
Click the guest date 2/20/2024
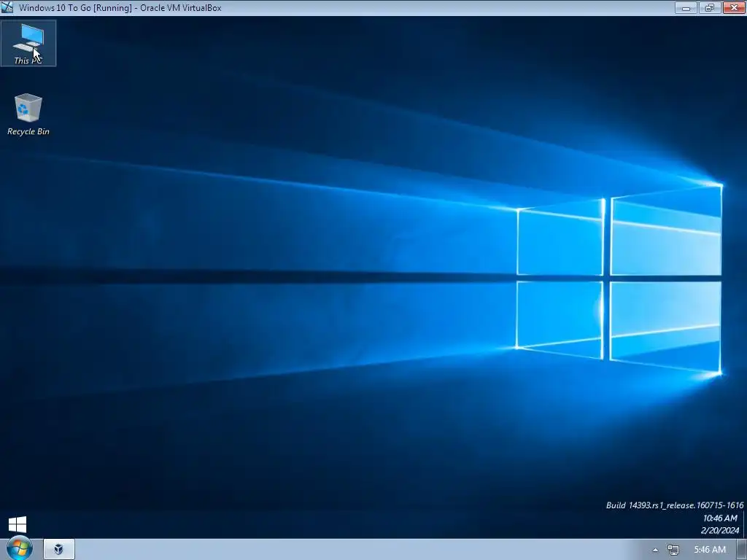[x=719, y=531]
